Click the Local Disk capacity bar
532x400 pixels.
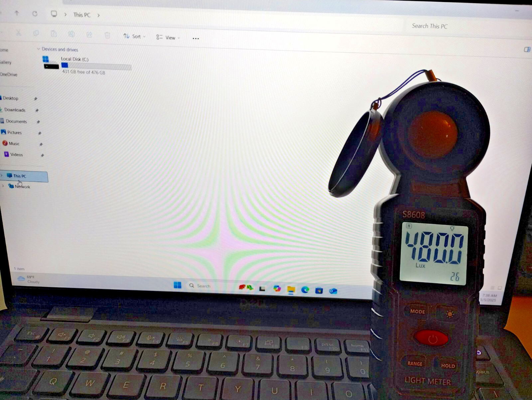point(96,66)
